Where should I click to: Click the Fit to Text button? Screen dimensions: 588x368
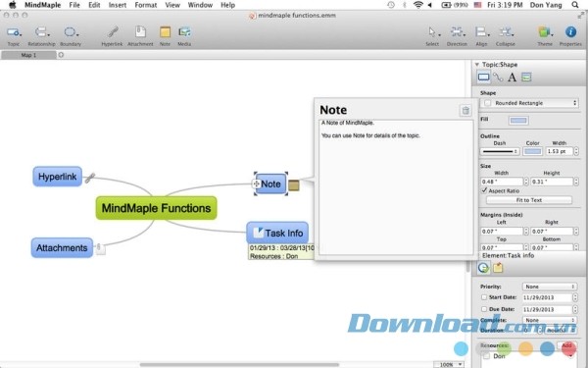pyautogui.click(x=529, y=200)
